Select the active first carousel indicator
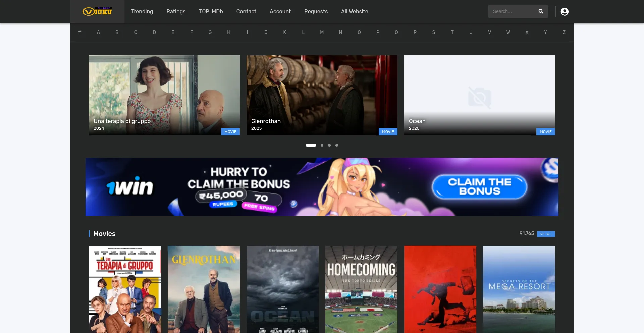This screenshot has height=333, width=644. pyautogui.click(x=311, y=145)
